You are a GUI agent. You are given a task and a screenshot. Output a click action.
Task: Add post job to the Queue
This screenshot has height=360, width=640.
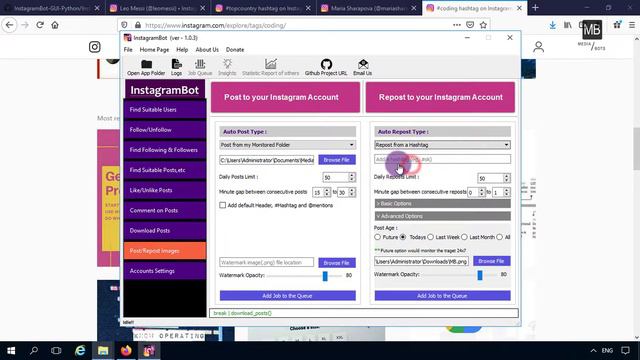tap(287, 296)
